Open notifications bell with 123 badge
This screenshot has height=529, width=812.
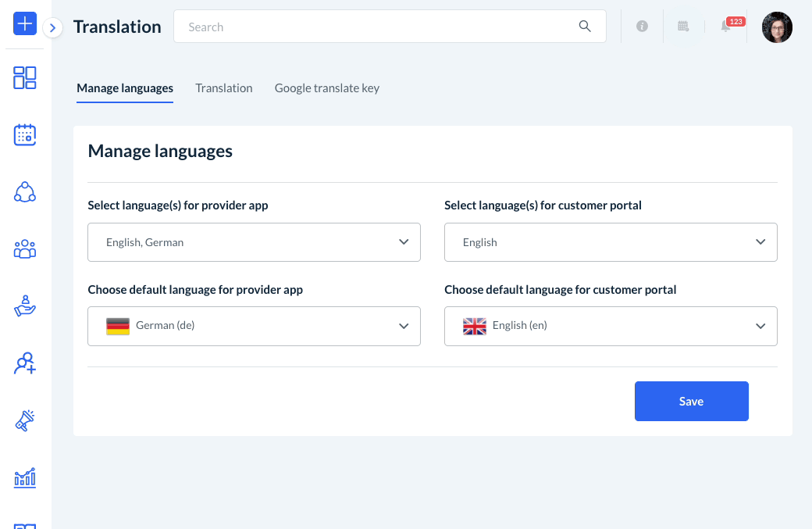click(726, 27)
